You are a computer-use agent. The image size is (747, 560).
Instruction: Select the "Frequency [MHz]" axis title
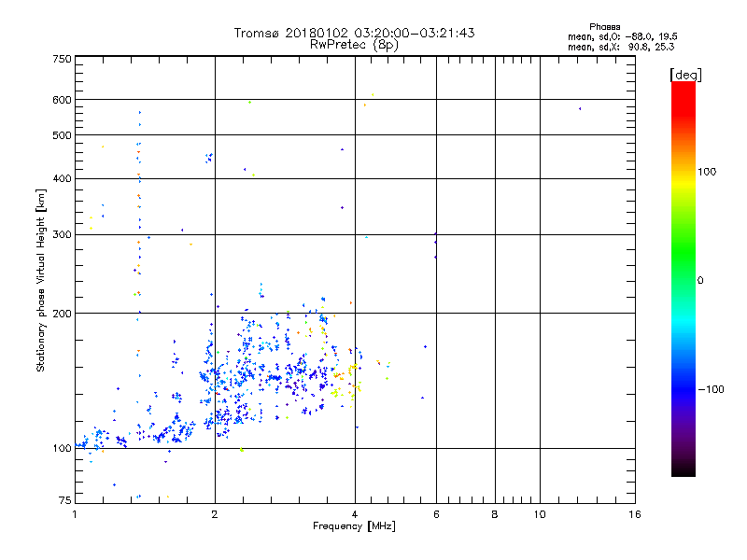click(x=354, y=526)
